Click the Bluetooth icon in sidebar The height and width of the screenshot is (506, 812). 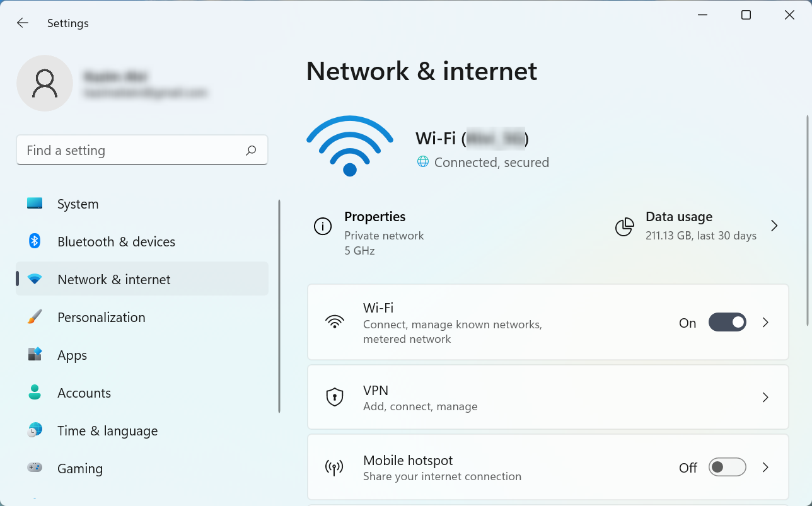point(35,241)
